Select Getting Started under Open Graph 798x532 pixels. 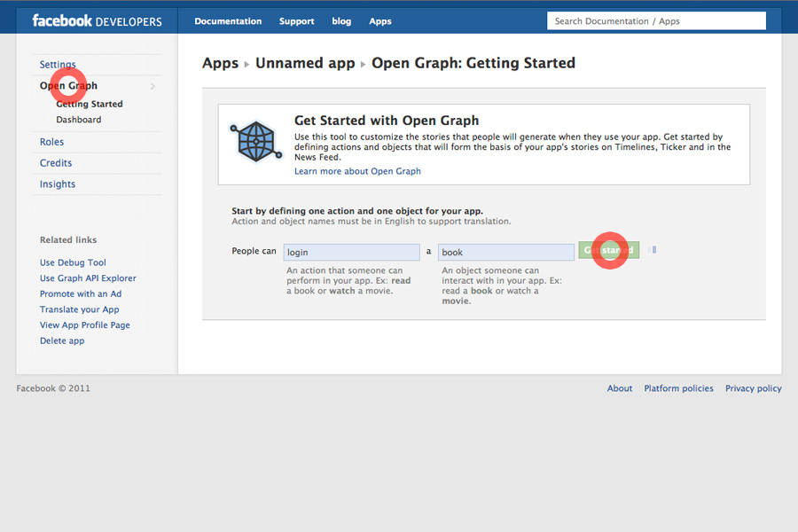click(90, 104)
